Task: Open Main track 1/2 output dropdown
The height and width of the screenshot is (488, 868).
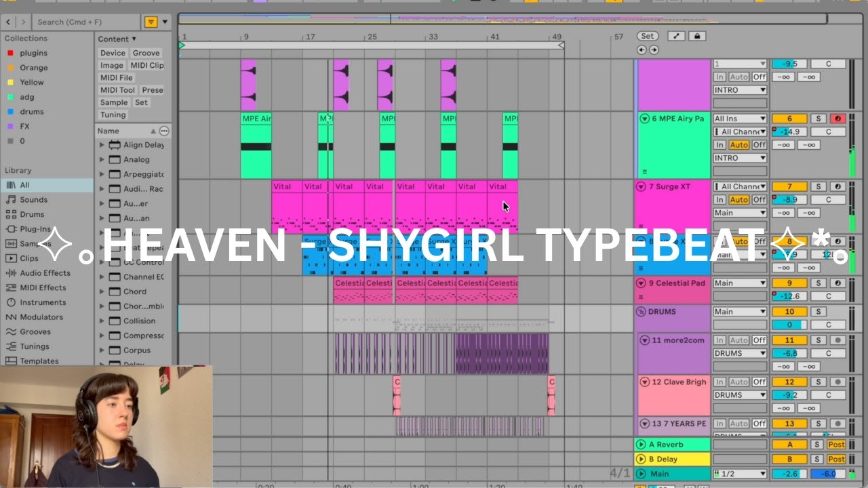Action: pos(740,474)
